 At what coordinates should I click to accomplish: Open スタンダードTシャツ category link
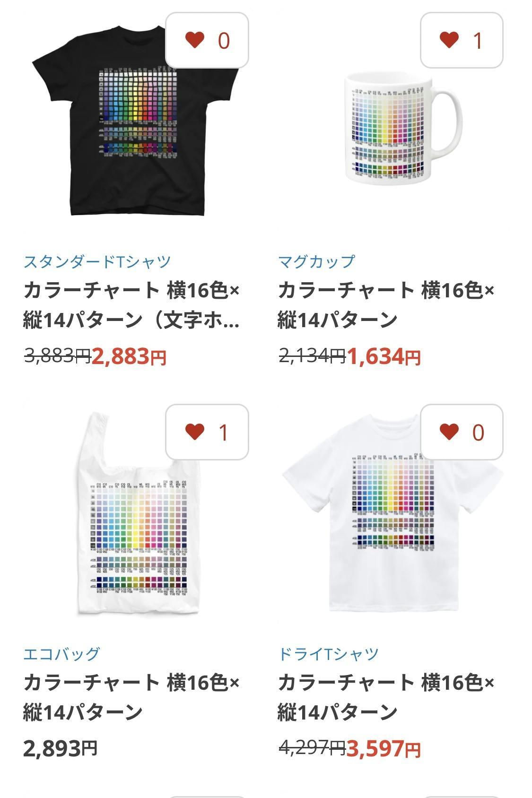pyautogui.click(x=97, y=261)
